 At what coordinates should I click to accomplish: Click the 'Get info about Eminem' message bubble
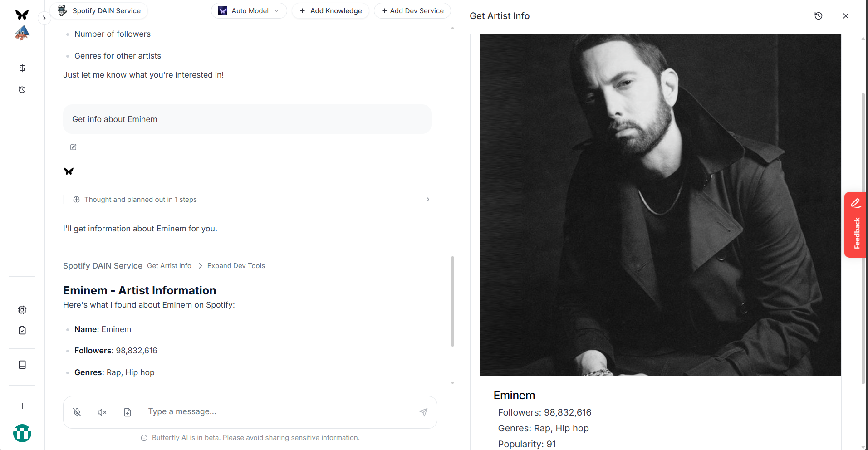(x=247, y=119)
